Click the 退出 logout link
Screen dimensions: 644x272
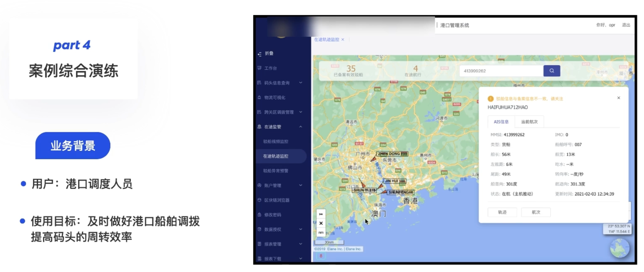point(626,25)
